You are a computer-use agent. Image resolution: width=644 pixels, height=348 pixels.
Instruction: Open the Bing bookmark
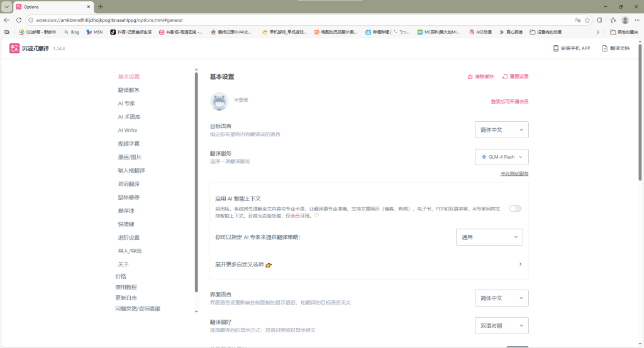[72, 32]
